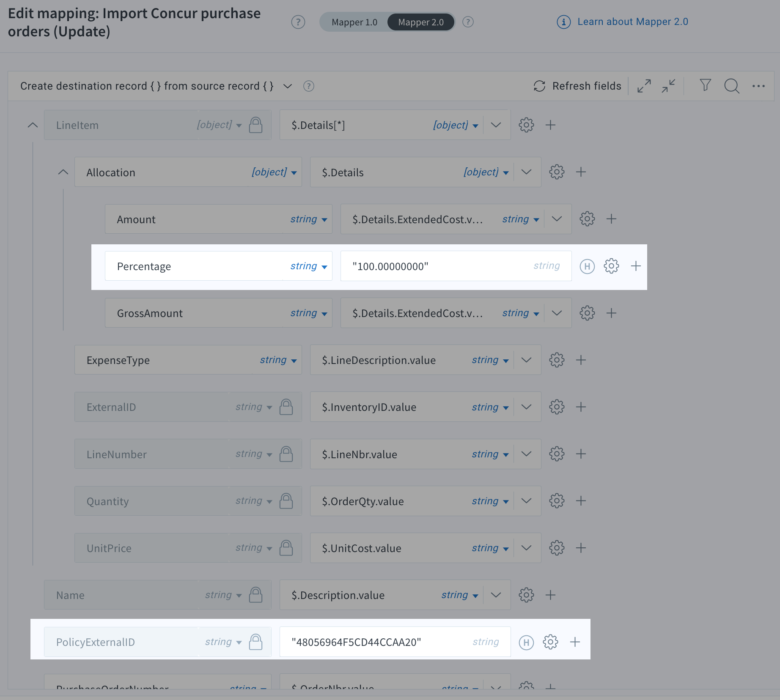This screenshot has width=780, height=700.
Task: Click the lock icon on PolicyExternalID field
Action: click(255, 642)
